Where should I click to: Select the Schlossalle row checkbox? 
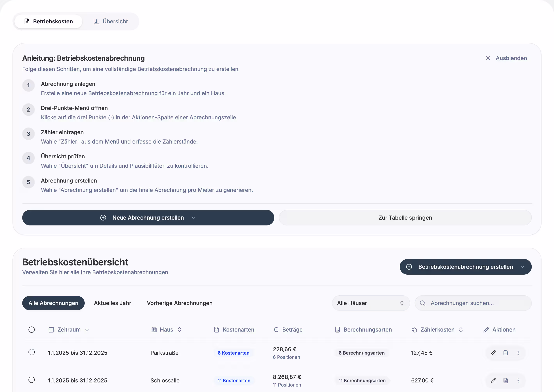(32, 380)
